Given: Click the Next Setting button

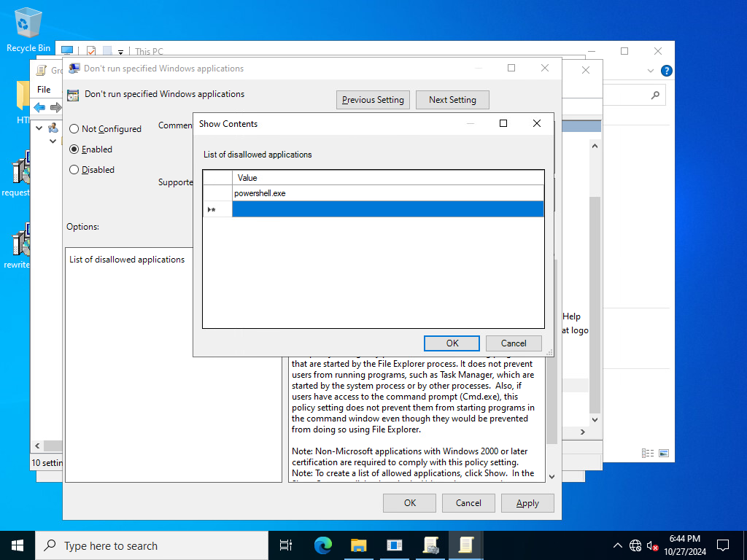Looking at the screenshot, I should (x=452, y=100).
